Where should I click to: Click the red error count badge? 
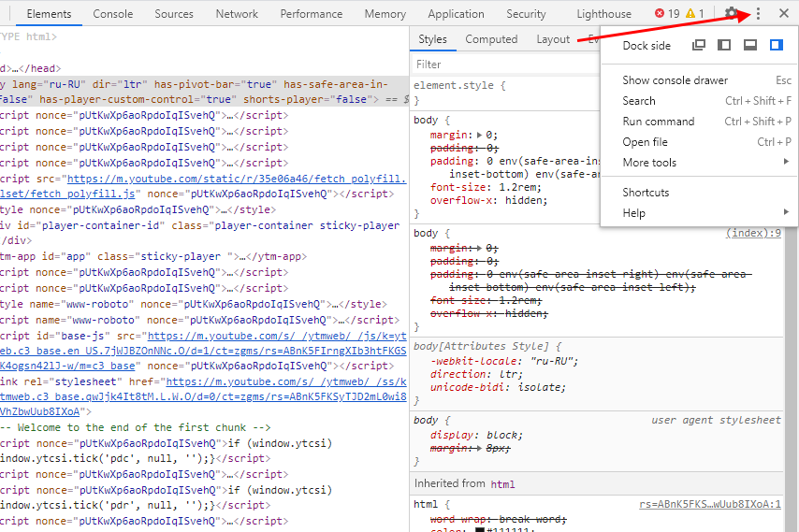[x=667, y=13]
